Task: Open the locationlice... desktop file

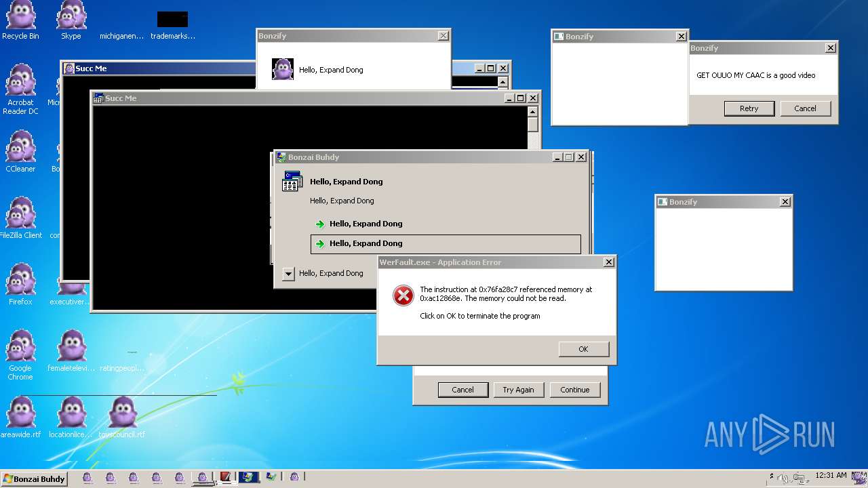Action: click(x=71, y=417)
